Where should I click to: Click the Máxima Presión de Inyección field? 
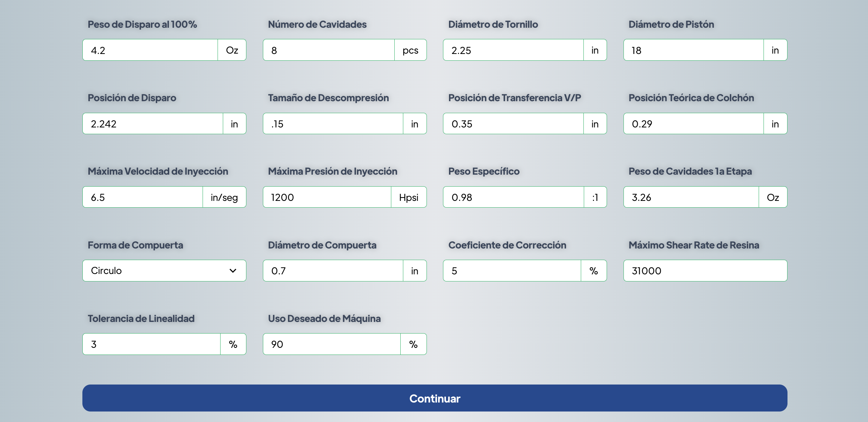pyautogui.click(x=327, y=197)
